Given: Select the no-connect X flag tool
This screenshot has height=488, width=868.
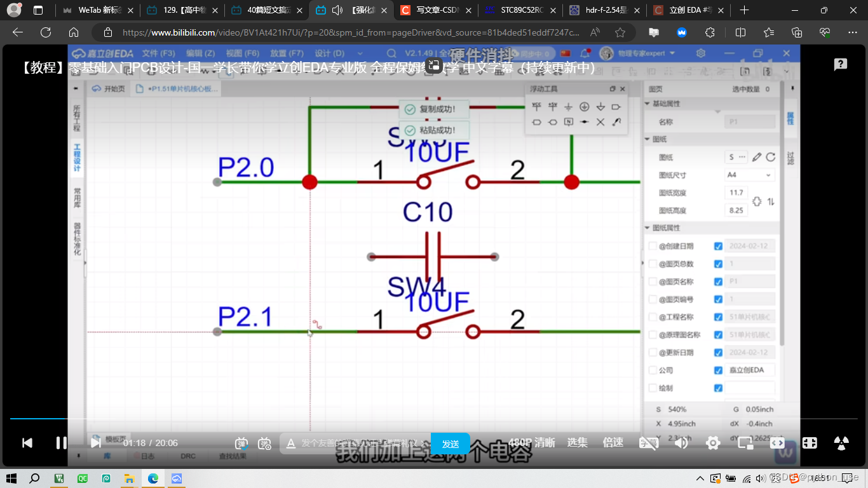Looking at the screenshot, I should pyautogui.click(x=600, y=122).
